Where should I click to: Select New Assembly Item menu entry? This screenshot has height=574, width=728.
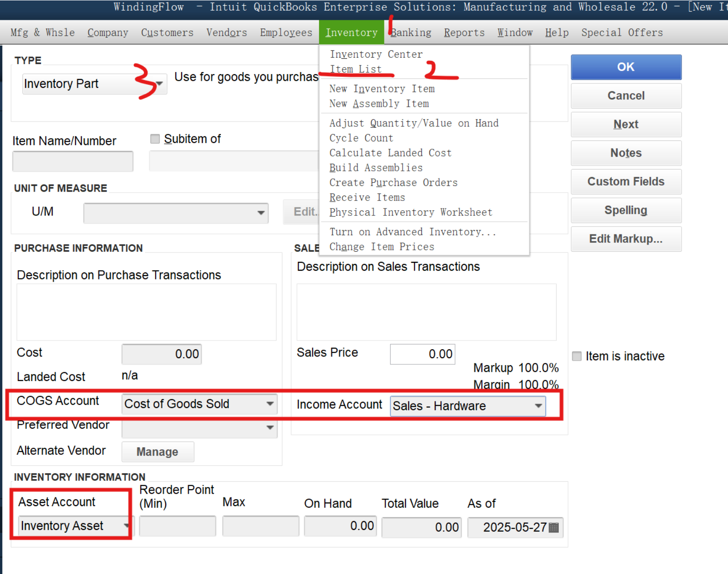click(x=379, y=104)
